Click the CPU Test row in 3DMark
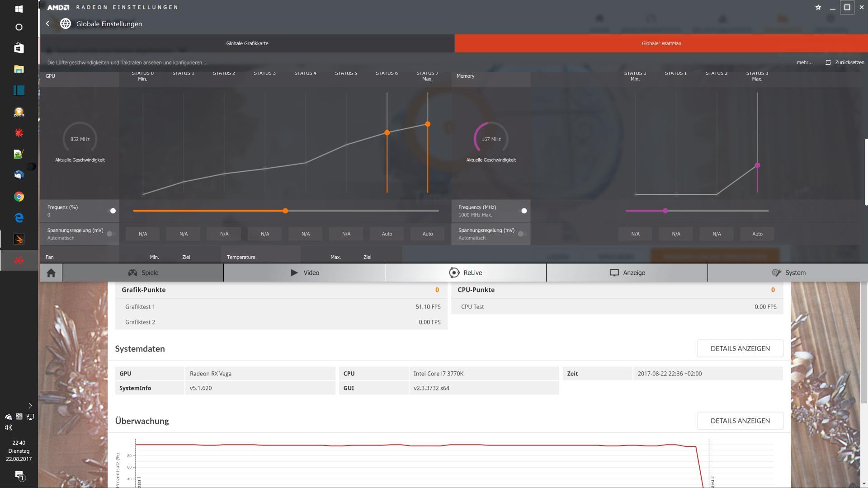868x488 pixels. pyautogui.click(x=617, y=307)
